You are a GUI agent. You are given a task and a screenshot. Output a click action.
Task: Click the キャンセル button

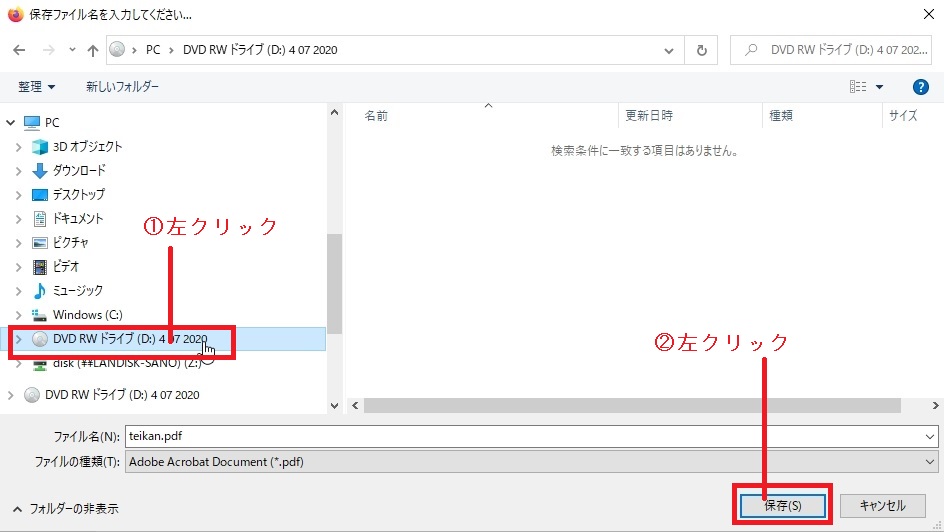pyautogui.click(x=882, y=505)
